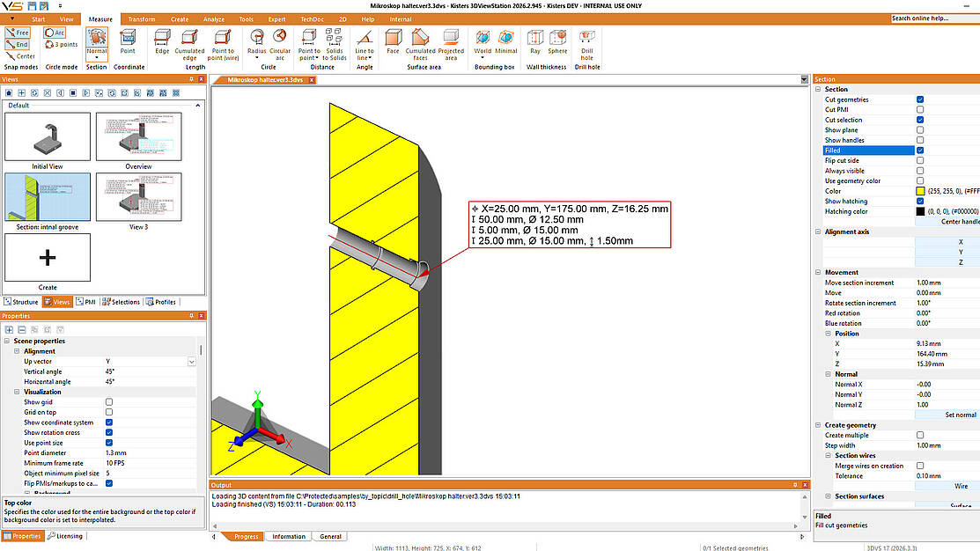Click the Create view plus thumbnail
Image resolution: width=980 pixels, height=551 pixels.
tap(48, 257)
